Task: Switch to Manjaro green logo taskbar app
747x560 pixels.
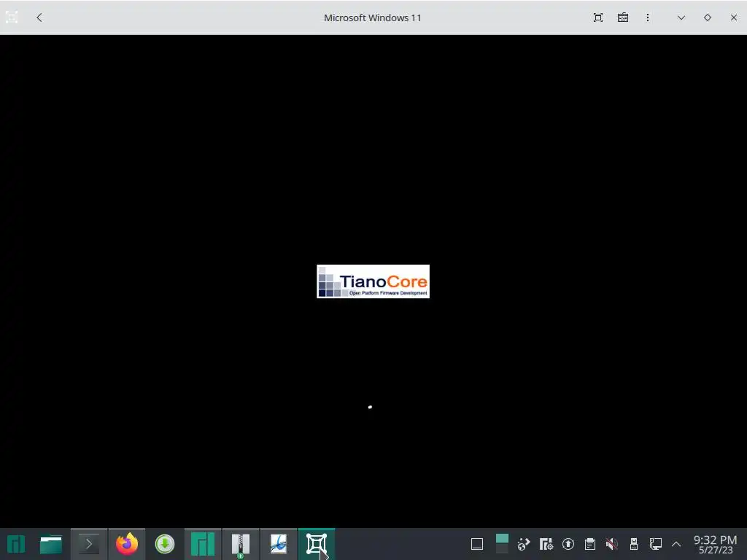Action: pos(203,544)
